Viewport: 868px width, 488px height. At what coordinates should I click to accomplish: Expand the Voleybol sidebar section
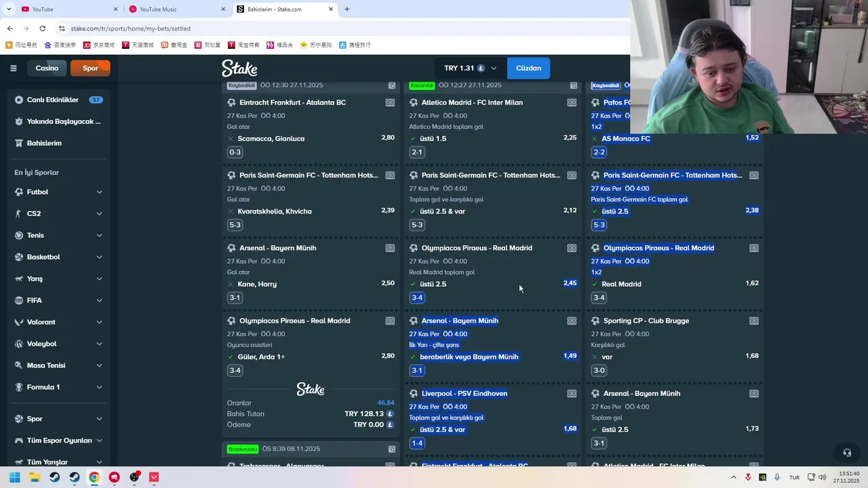point(99,344)
